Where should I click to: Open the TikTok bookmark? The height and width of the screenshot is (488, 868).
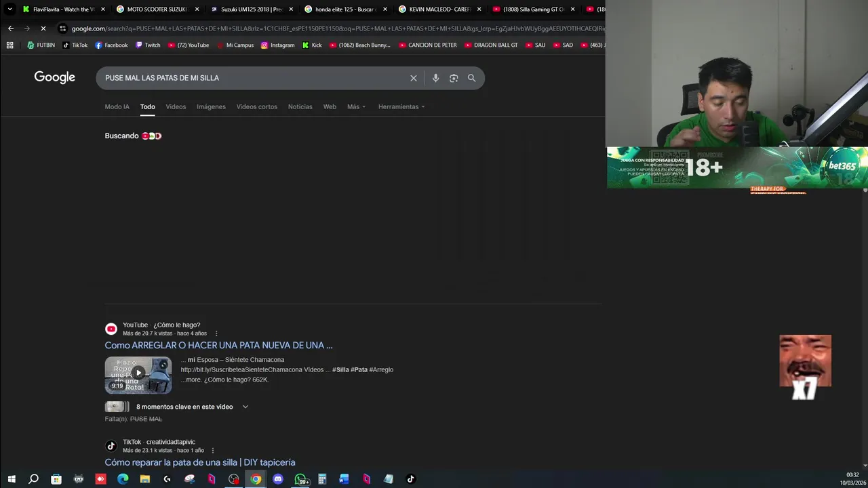point(75,45)
